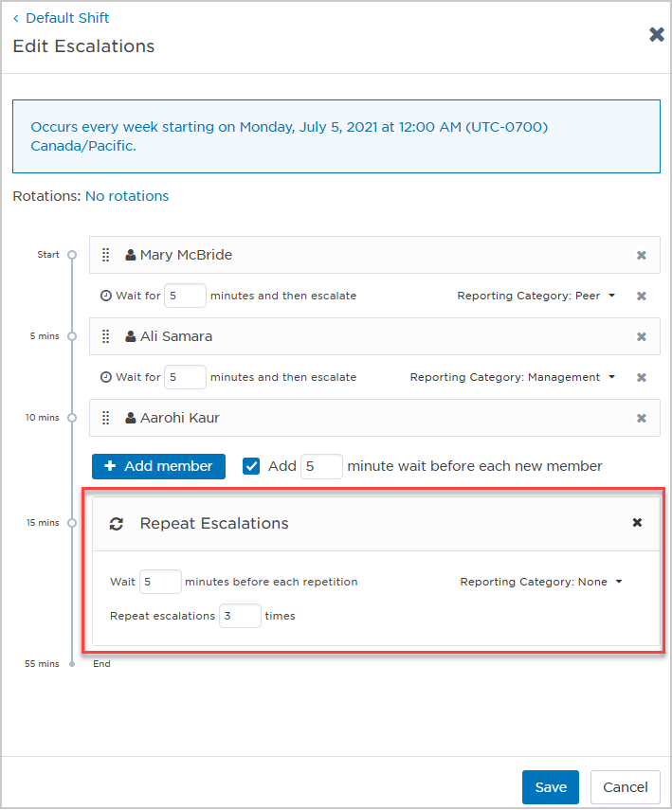Edit the Repeat escalations times field

pos(240,617)
